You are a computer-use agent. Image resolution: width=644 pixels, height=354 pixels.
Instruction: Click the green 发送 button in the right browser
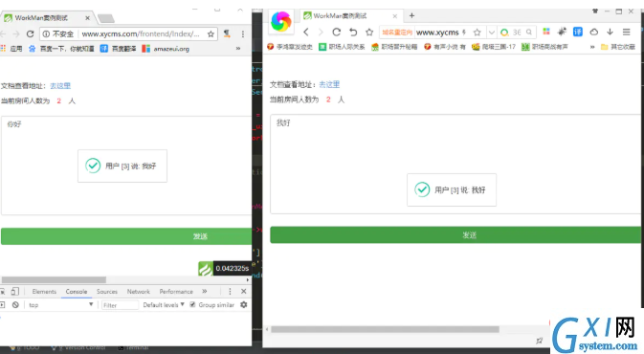coord(455,235)
